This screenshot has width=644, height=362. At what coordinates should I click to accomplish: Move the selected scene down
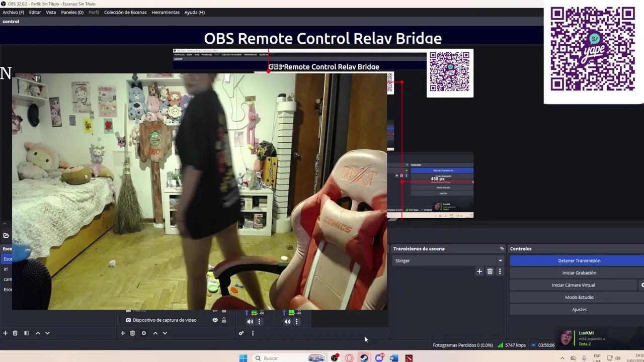[x=47, y=333]
